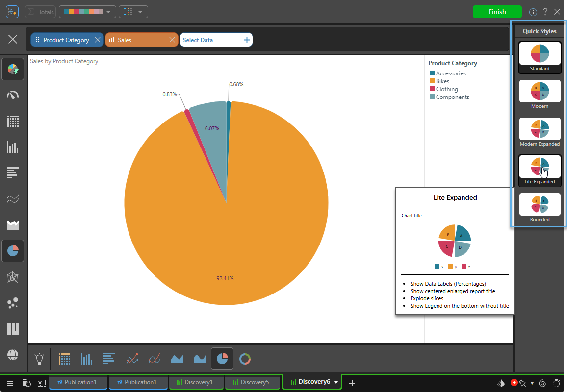Switch to the Discovery5 tab
Image resolution: width=567 pixels, height=392 pixels.
point(253,383)
